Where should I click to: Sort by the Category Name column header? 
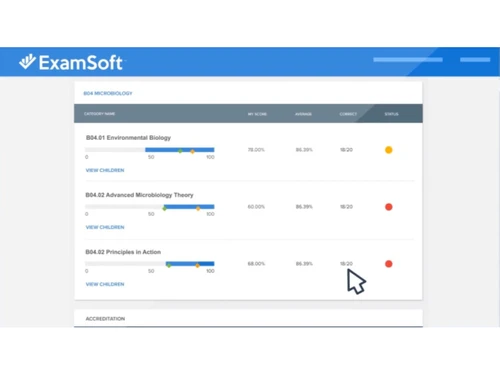pyautogui.click(x=99, y=114)
